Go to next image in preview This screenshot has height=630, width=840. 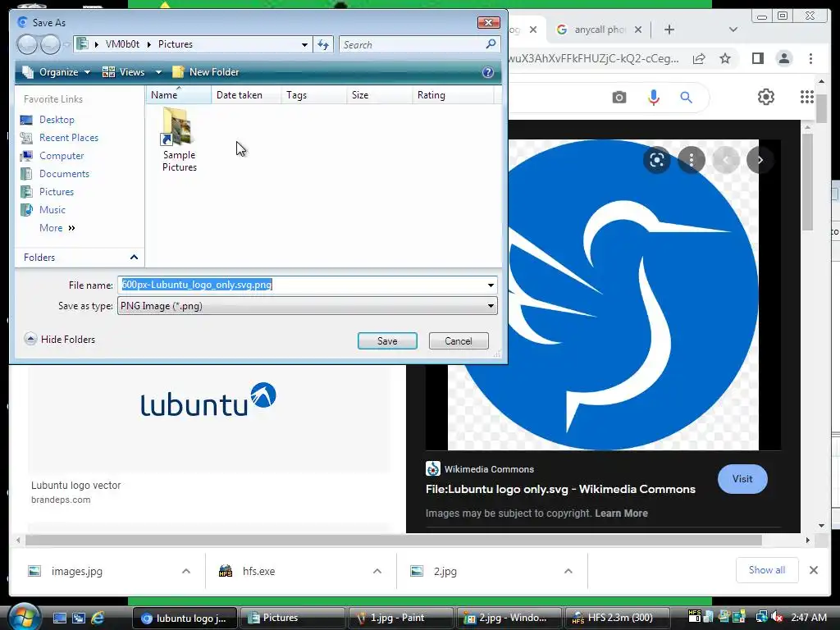[x=760, y=160]
